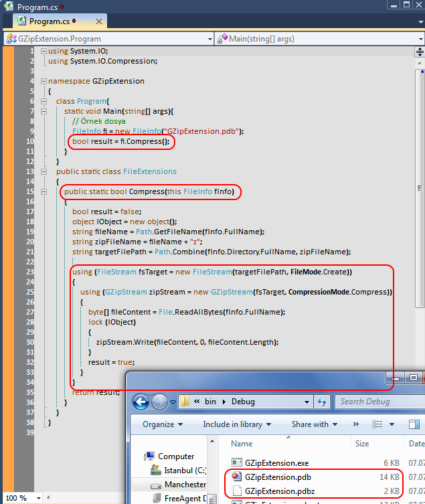425x504 pixels.
Task: Select the GZipExtension.pdb file icon
Action: point(236,477)
